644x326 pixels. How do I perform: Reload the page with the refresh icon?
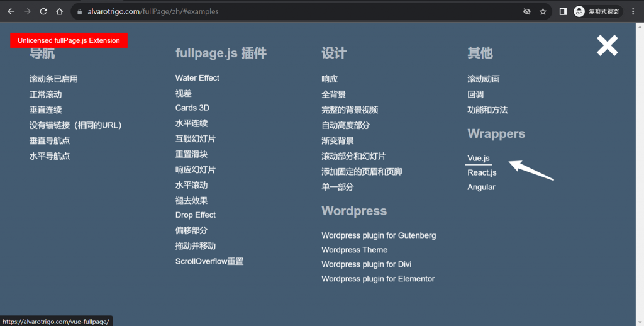pos(43,11)
